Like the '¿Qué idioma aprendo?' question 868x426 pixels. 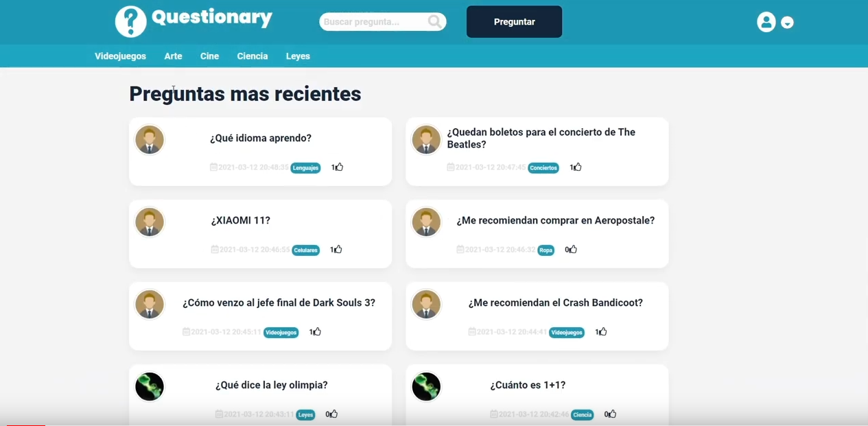point(339,167)
